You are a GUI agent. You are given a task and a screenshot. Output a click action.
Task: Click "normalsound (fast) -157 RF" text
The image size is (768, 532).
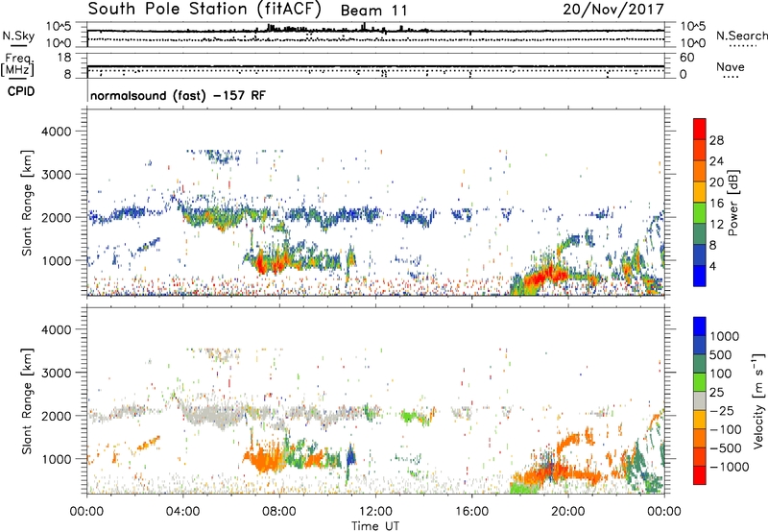coord(178,95)
